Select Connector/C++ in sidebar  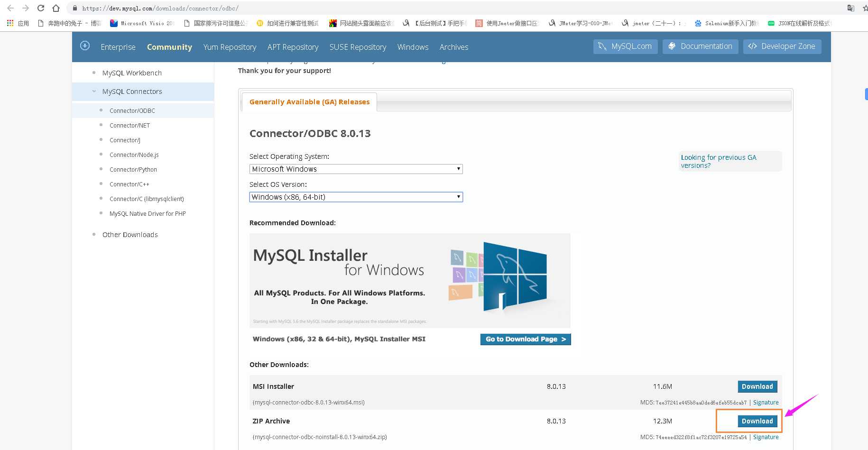129,184
